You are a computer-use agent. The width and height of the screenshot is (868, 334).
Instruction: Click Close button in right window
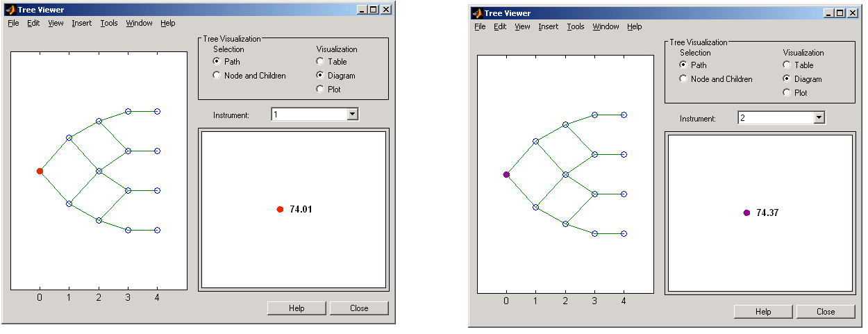coord(826,312)
